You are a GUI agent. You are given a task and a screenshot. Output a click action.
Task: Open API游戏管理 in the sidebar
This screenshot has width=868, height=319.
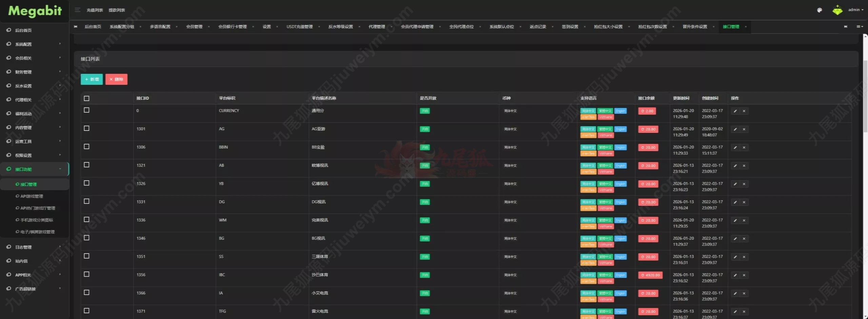32,196
